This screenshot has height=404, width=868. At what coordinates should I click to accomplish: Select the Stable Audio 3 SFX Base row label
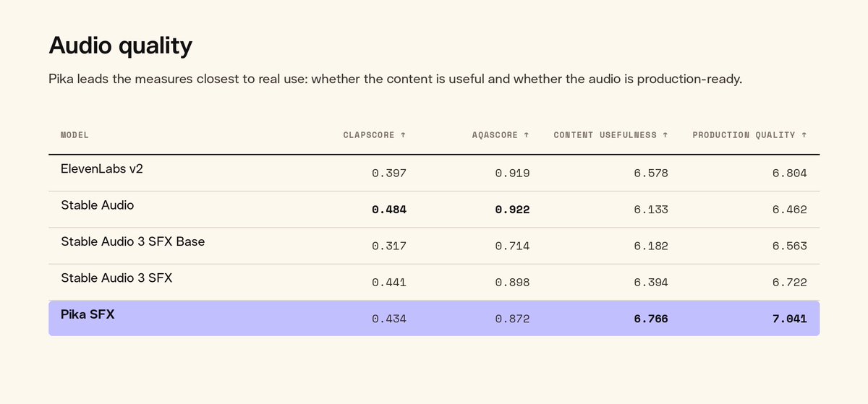click(x=133, y=241)
